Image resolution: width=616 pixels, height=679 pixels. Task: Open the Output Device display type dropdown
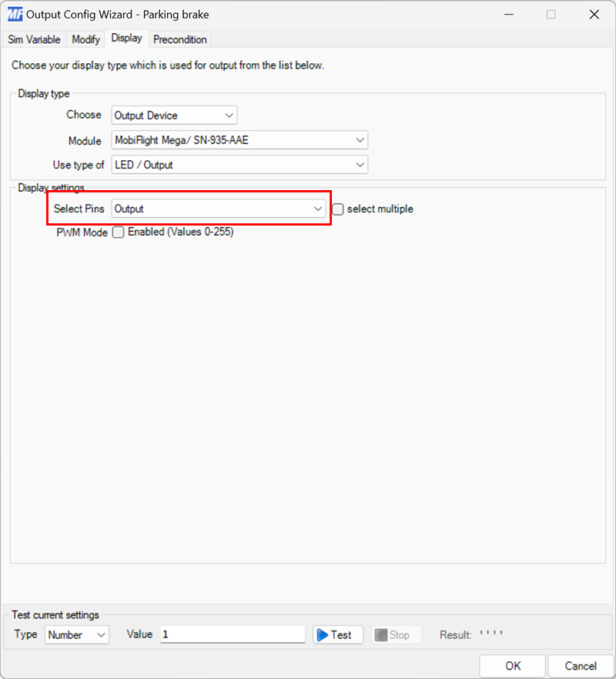173,115
